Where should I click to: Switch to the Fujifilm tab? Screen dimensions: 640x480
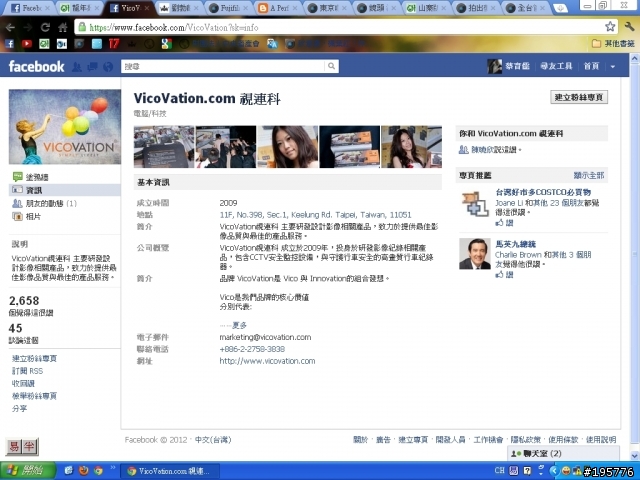[x=229, y=8]
